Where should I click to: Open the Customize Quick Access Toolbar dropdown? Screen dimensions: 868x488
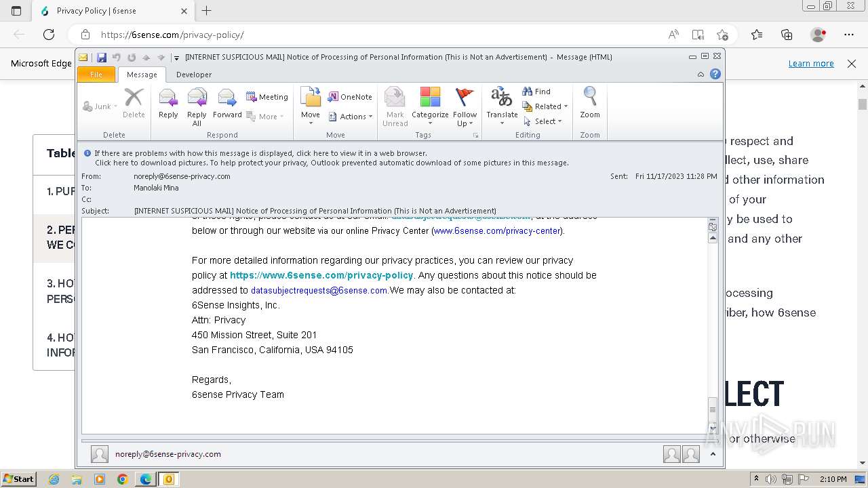(x=176, y=58)
